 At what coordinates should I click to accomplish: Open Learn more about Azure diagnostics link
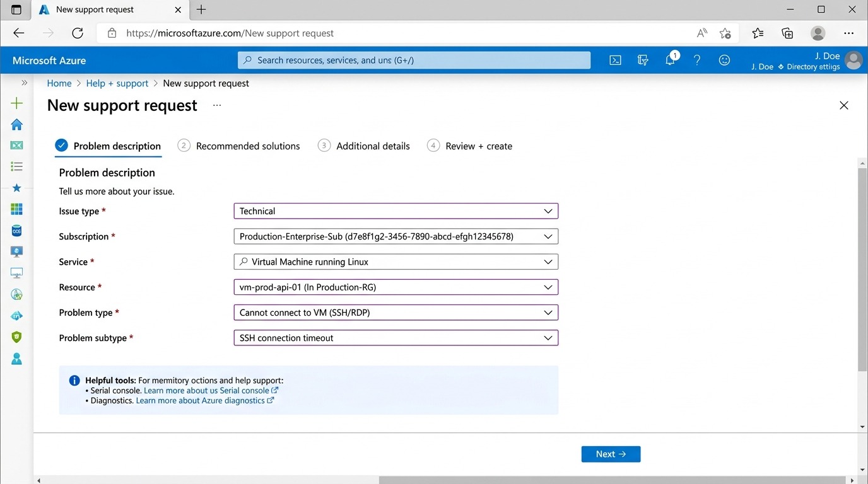pos(205,401)
